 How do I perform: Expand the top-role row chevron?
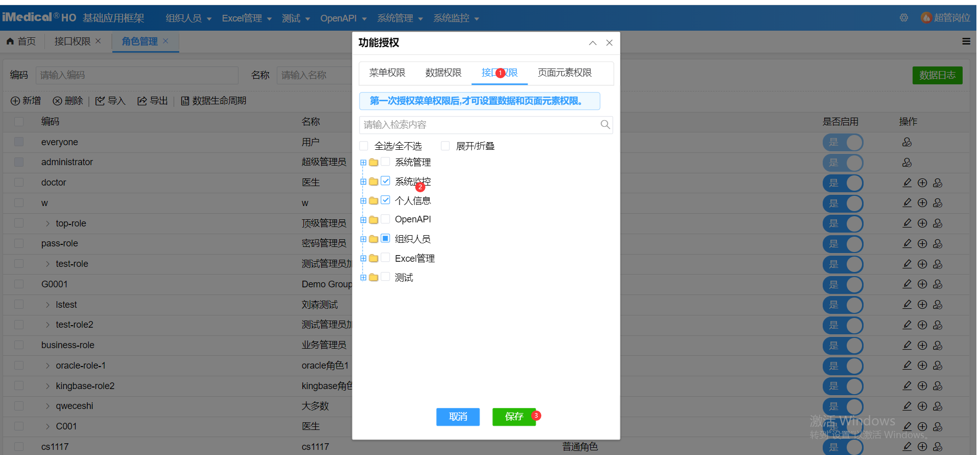pyautogui.click(x=47, y=223)
